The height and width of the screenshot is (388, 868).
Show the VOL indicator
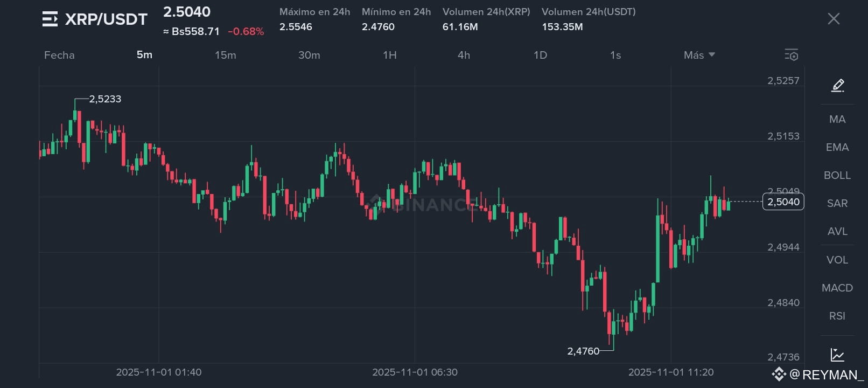tap(837, 260)
